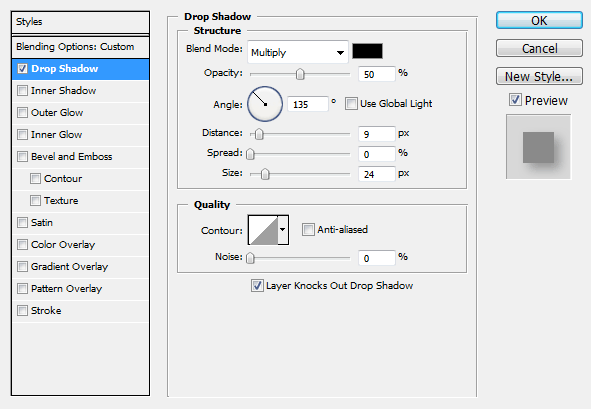Image resolution: width=591 pixels, height=409 pixels.
Task: Click the Cancel button
Action: (x=539, y=48)
